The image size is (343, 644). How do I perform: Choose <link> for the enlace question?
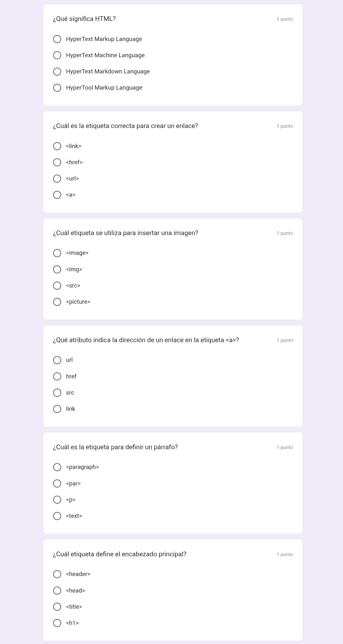(57, 146)
